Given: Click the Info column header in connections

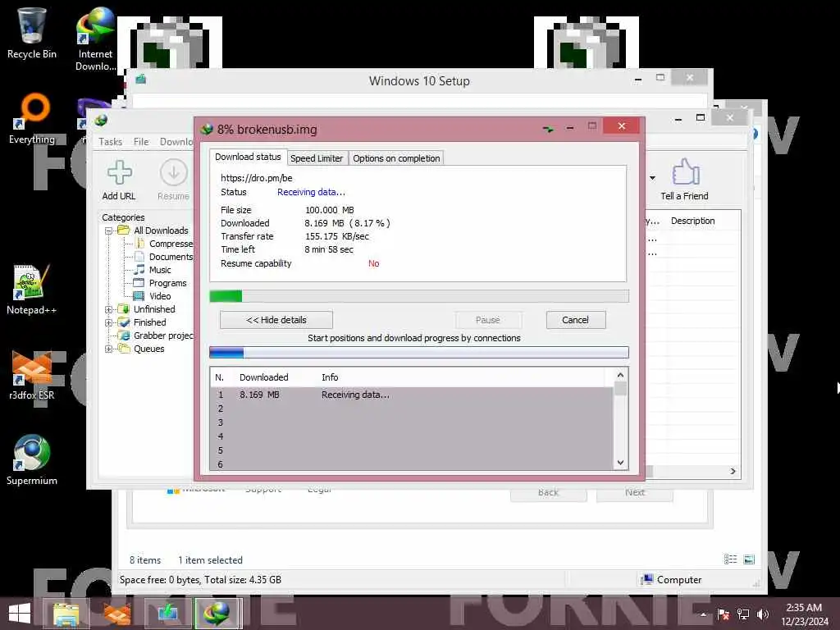Looking at the screenshot, I should (x=330, y=377).
